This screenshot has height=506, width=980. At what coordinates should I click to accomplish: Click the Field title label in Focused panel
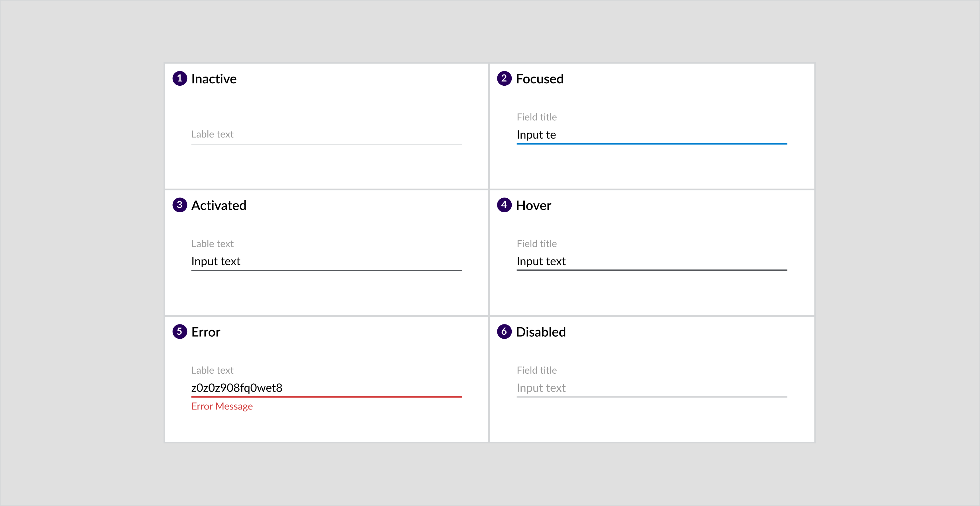pyautogui.click(x=536, y=117)
